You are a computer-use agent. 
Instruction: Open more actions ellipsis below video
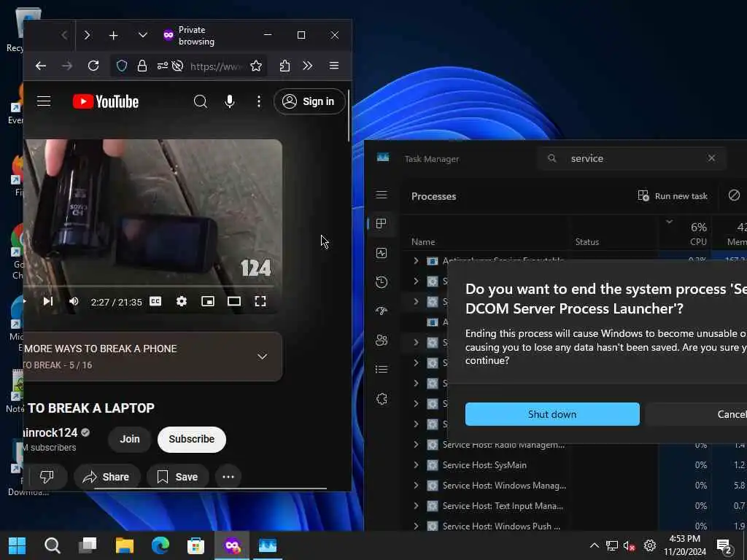[228, 477]
